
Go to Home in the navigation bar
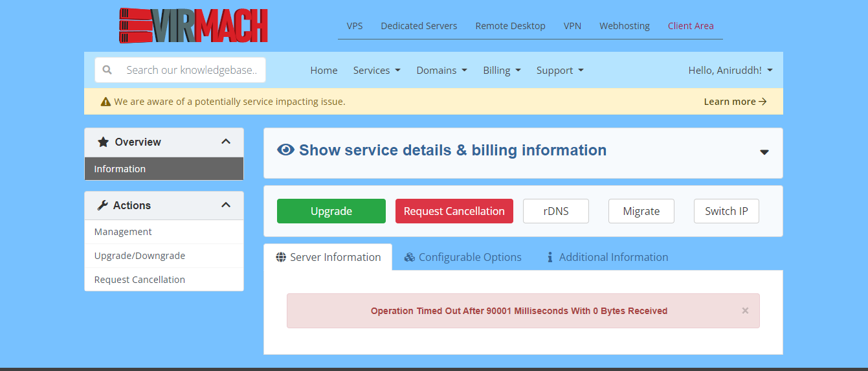pyautogui.click(x=324, y=70)
